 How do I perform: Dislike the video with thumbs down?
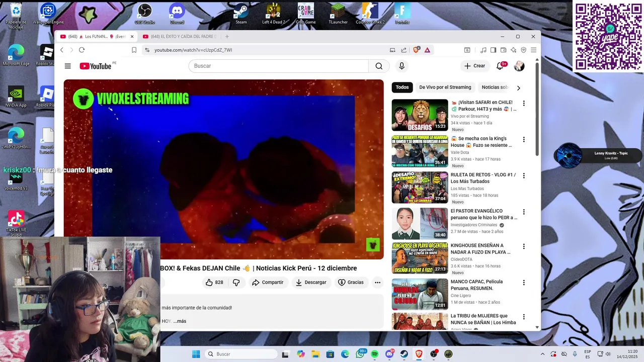pos(236,283)
